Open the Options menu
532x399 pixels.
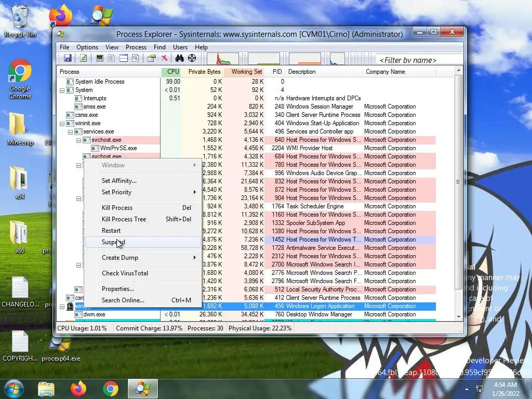point(87,47)
